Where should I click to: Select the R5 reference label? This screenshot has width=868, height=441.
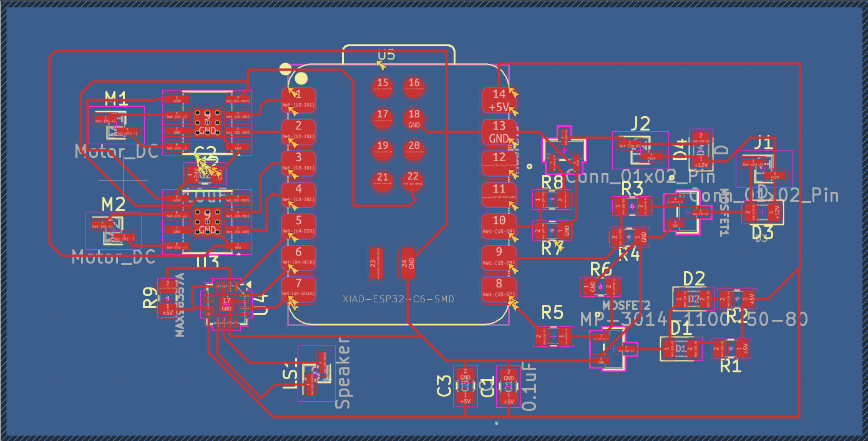click(552, 312)
